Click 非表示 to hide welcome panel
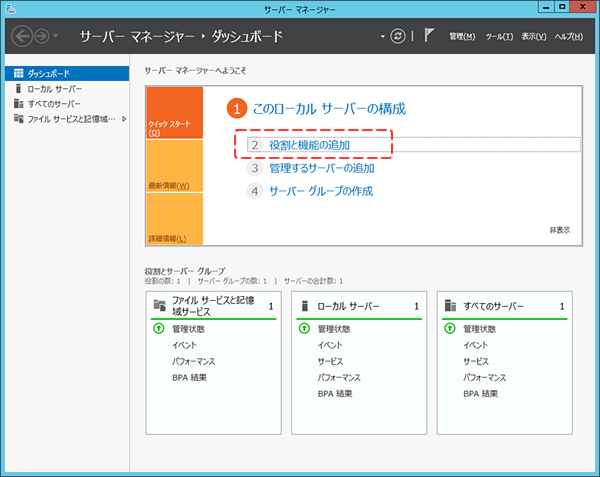The height and width of the screenshot is (477, 600). point(560,230)
